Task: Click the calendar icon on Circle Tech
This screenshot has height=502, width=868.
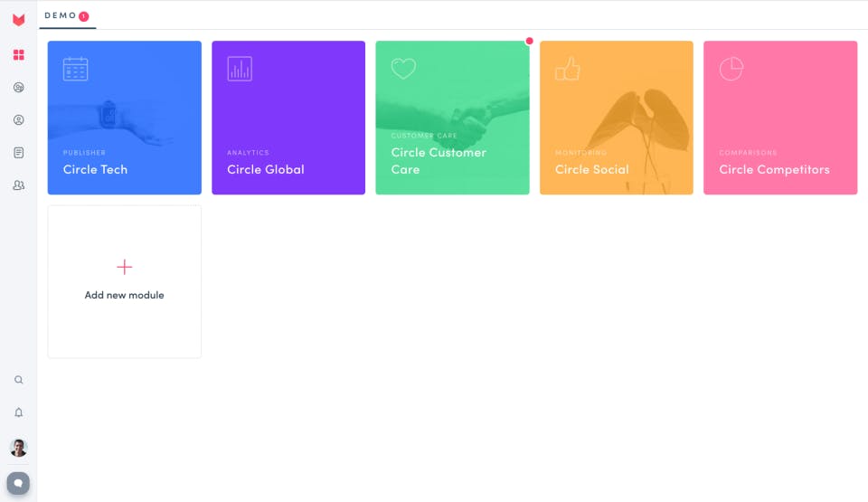Action: (75, 70)
